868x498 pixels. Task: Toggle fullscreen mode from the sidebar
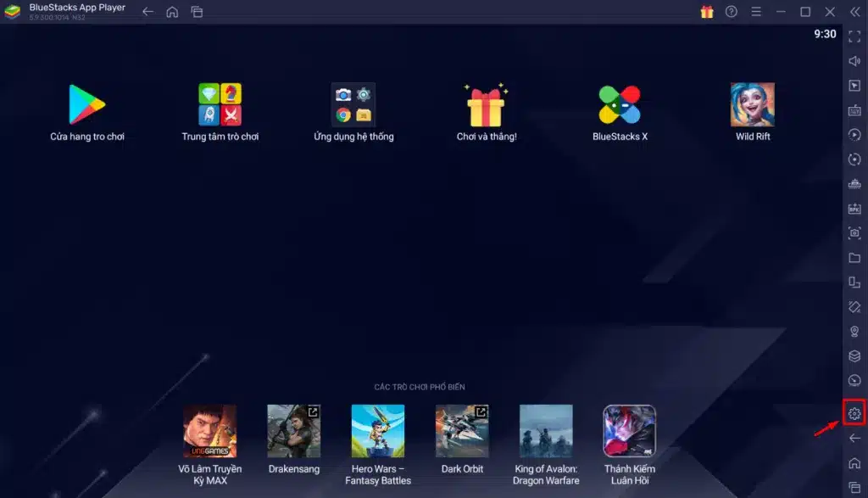tap(854, 36)
